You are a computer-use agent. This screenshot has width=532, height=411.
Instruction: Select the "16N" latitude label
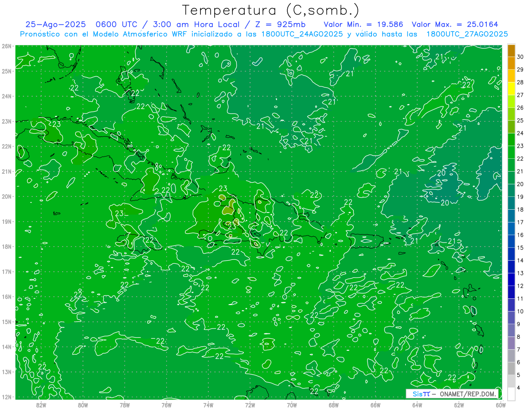pyautogui.click(x=7, y=297)
